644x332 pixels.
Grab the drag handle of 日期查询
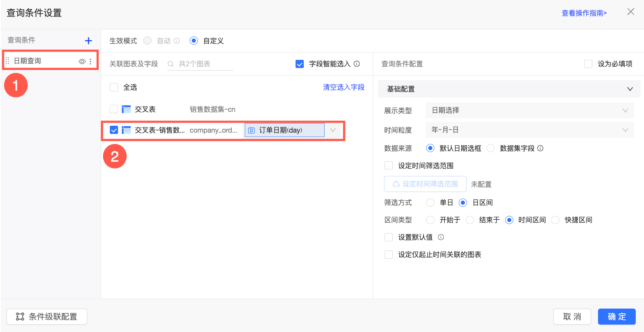coord(7,61)
